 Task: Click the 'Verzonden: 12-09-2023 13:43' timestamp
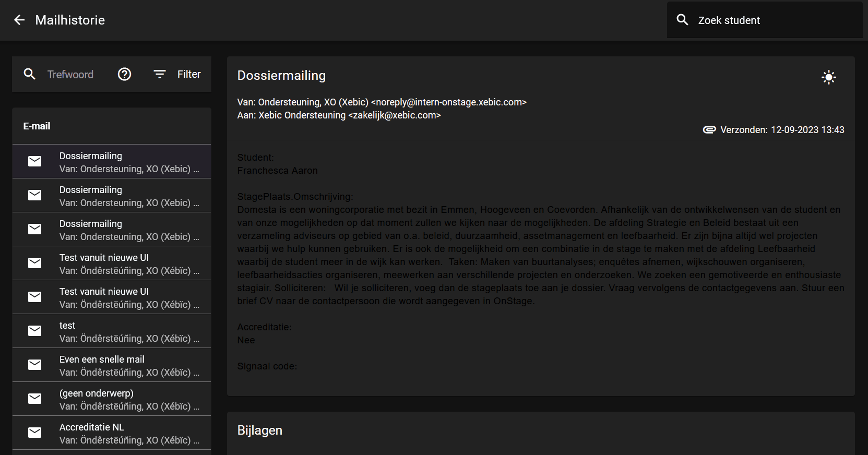click(x=782, y=130)
